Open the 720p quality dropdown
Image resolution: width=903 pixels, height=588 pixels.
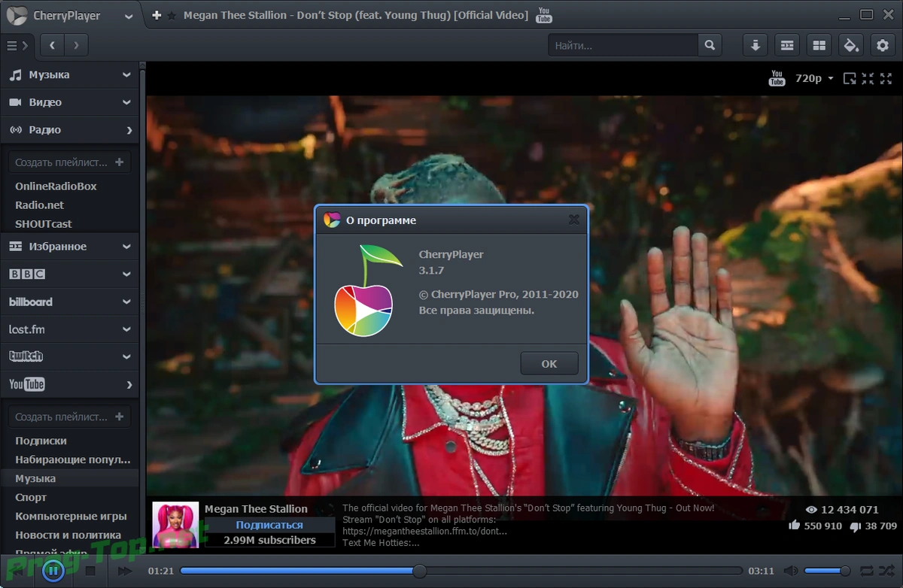coord(814,78)
